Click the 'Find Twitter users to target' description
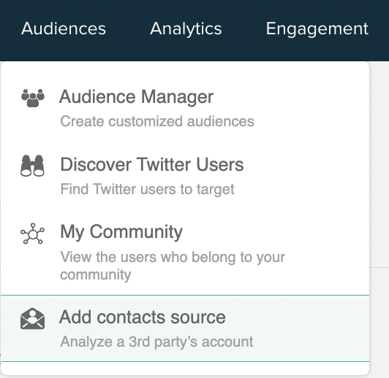This screenshot has width=389, height=378. click(x=147, y=189)
